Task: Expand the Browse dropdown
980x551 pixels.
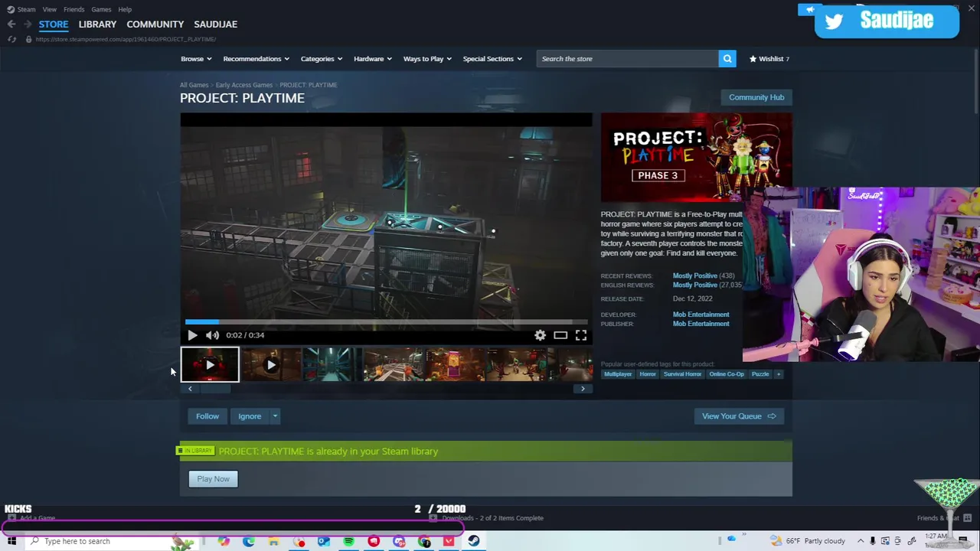Action: pos(196,59)
